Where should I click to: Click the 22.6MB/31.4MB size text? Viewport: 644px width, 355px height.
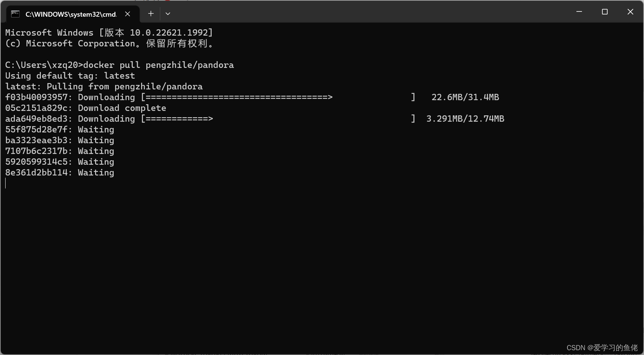tap(465, 97)
